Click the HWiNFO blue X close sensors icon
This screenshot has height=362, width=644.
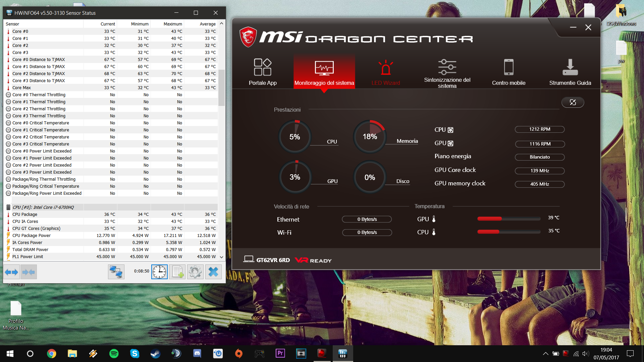[x=213, y=272]
